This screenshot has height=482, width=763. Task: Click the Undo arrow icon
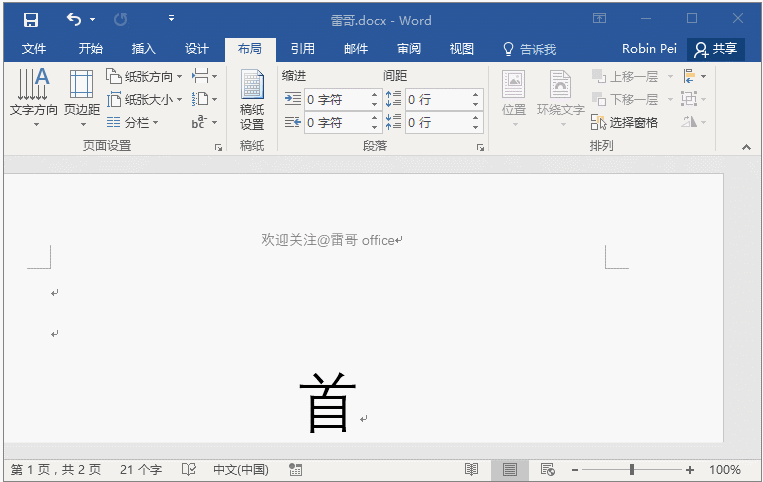tap(74, 20)
